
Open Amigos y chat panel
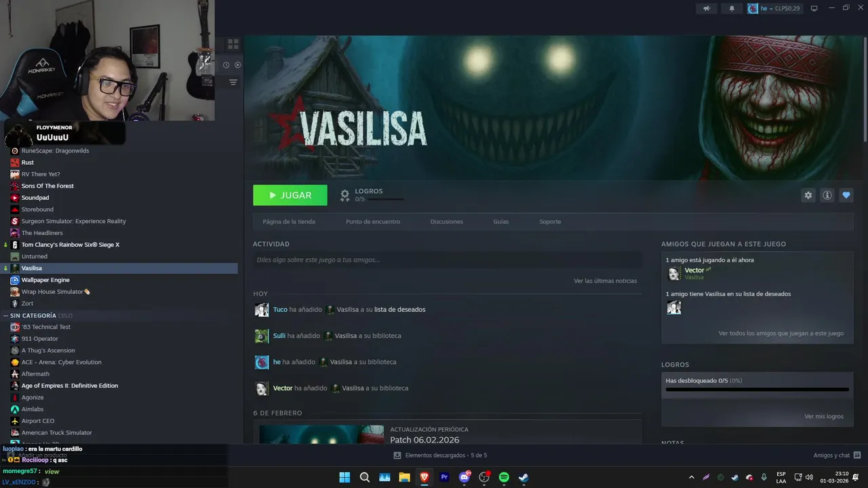point(837,455)
